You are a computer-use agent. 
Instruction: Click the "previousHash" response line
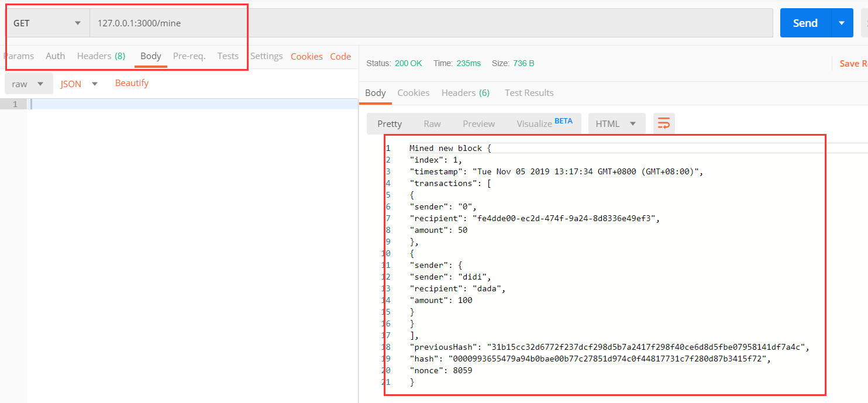609,347
